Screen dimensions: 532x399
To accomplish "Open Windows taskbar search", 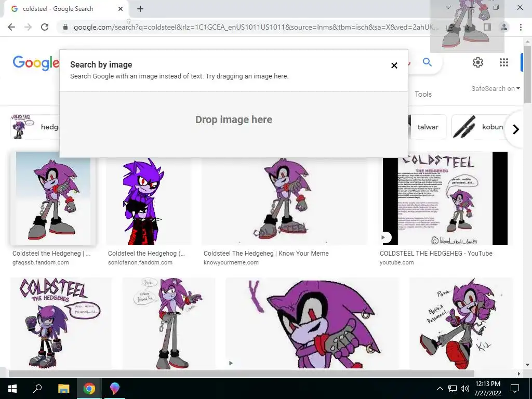I will [37, 389].
